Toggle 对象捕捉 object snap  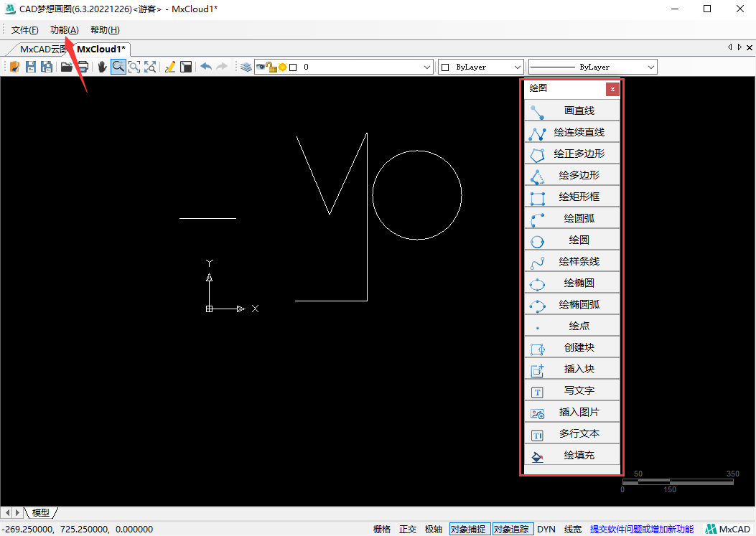(x=470, y=530)
